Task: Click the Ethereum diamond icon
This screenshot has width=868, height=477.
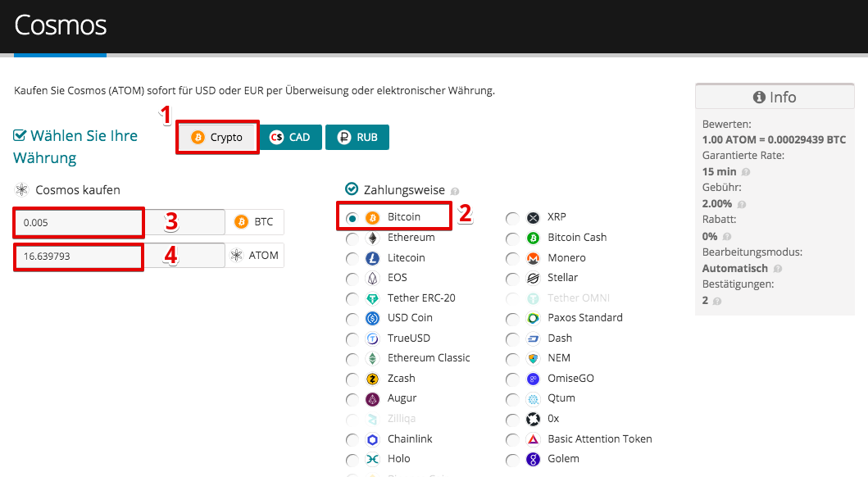Action: pyautogui.click(x=373, y=238)
